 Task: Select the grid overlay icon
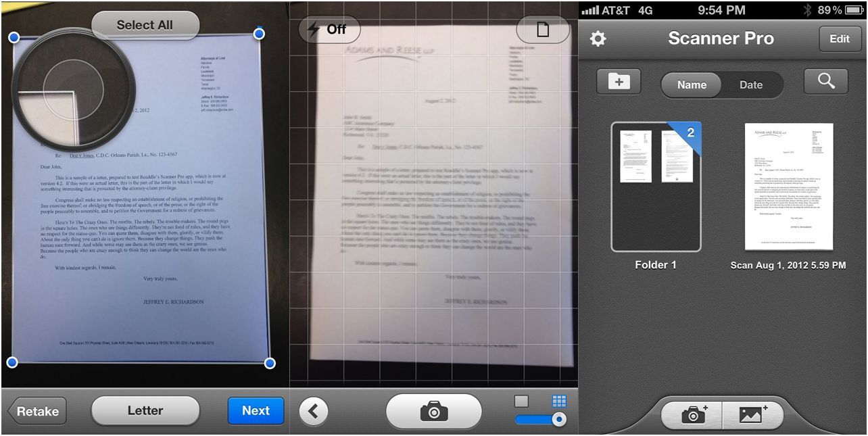point(559,401)
